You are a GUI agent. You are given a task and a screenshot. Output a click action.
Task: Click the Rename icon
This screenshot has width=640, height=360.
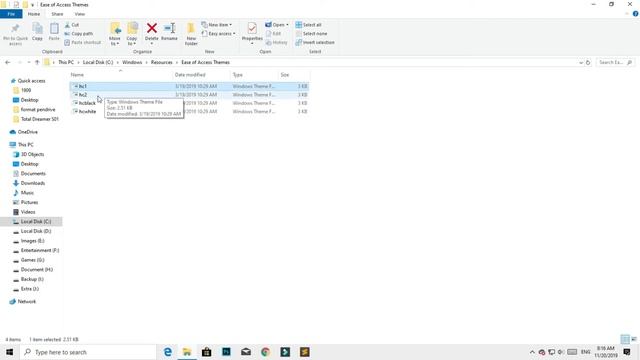(169, 28)
